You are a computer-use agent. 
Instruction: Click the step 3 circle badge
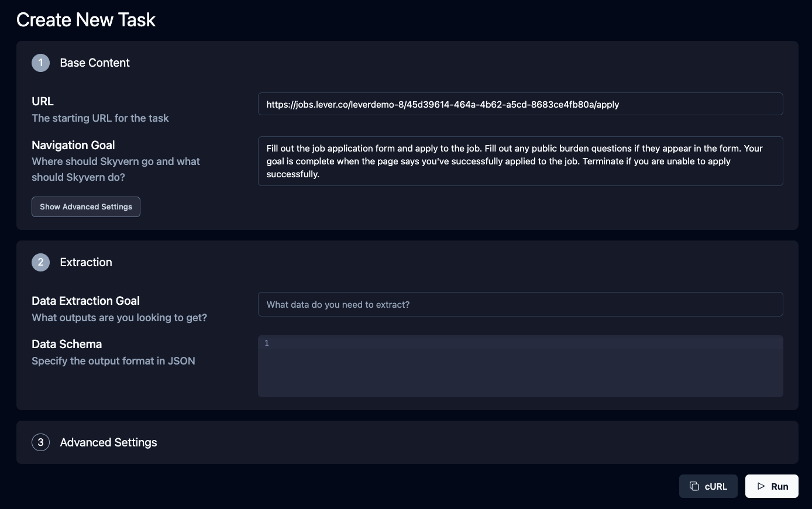(40, 442)
